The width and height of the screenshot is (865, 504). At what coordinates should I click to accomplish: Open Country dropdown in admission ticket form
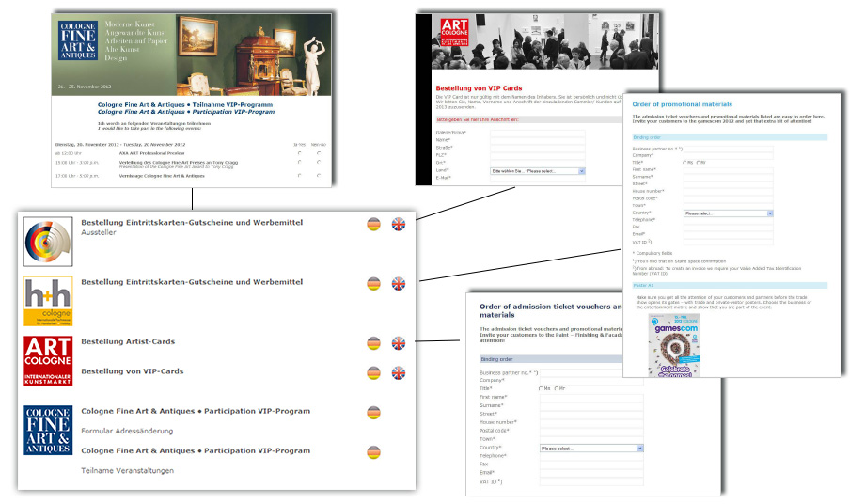point(590,449)
